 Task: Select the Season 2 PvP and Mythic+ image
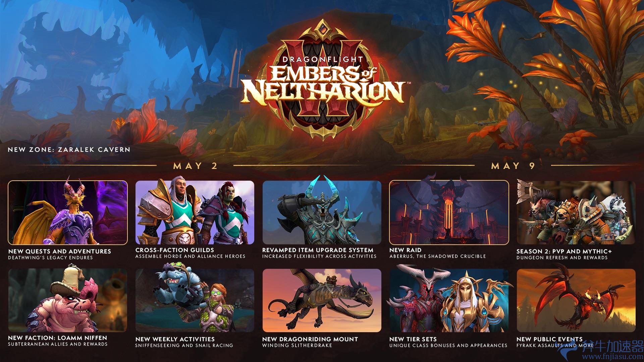click(576, 213)
